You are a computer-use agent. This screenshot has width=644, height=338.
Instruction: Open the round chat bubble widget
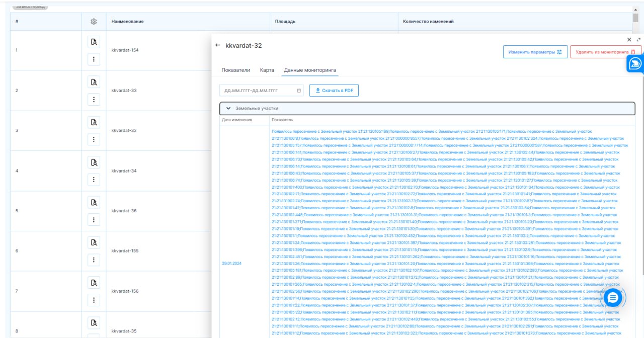(612, 298)
